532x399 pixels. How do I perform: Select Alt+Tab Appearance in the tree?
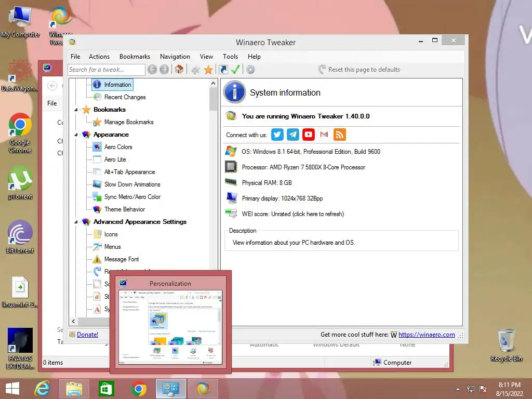pos(129,172)
